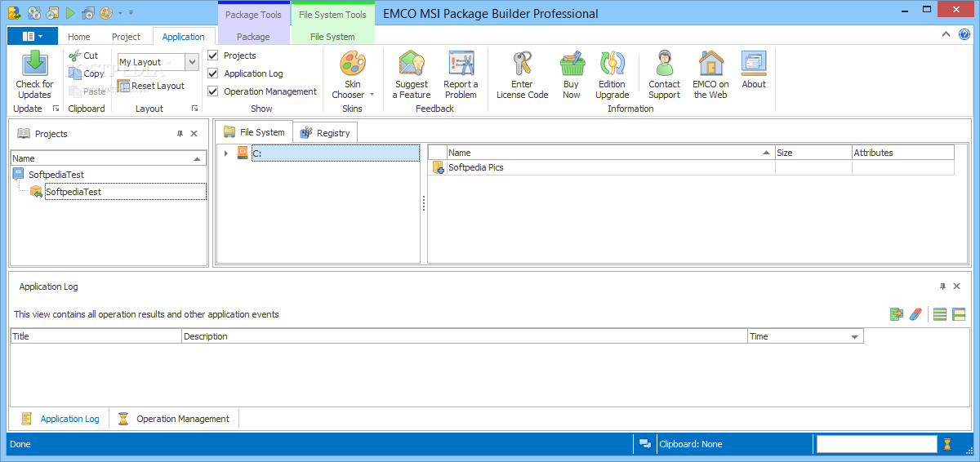This screenshot has height=462, width=980.
Task: Open the Time column filter dropdown
Action: point(854,336)
